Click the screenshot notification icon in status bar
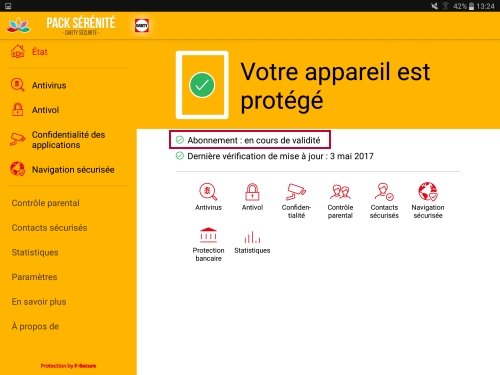This screenshot has height=375, width=500. pyautogui.click(x=8, y=6)
